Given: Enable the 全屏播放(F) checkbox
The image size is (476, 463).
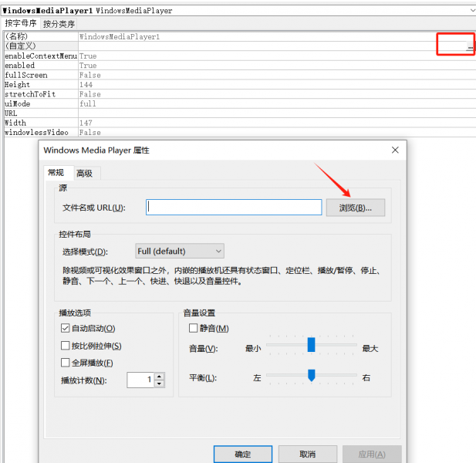Looking at the screenshot, I should pos(65,363).
